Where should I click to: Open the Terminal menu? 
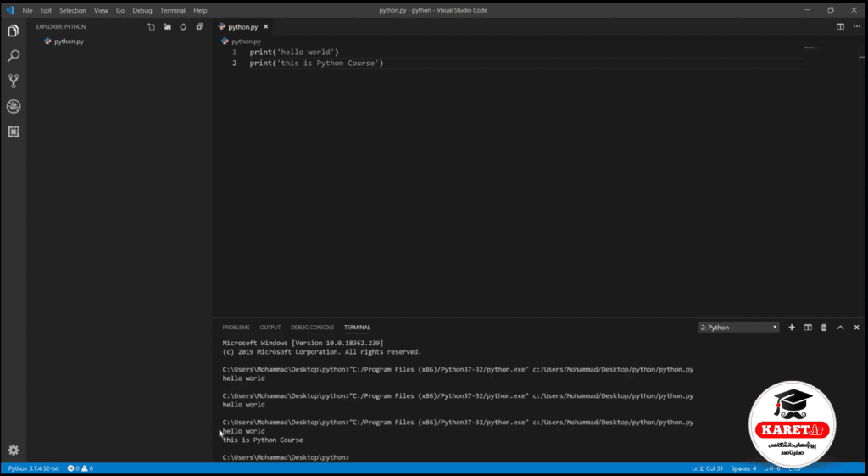(173, 10)
